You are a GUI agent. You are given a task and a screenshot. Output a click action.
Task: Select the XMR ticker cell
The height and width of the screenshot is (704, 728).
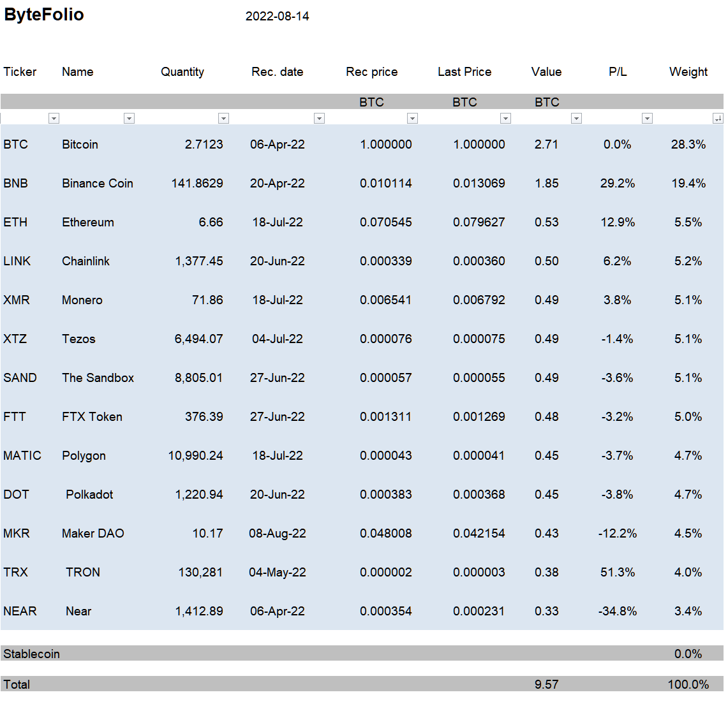click(17, 300)
